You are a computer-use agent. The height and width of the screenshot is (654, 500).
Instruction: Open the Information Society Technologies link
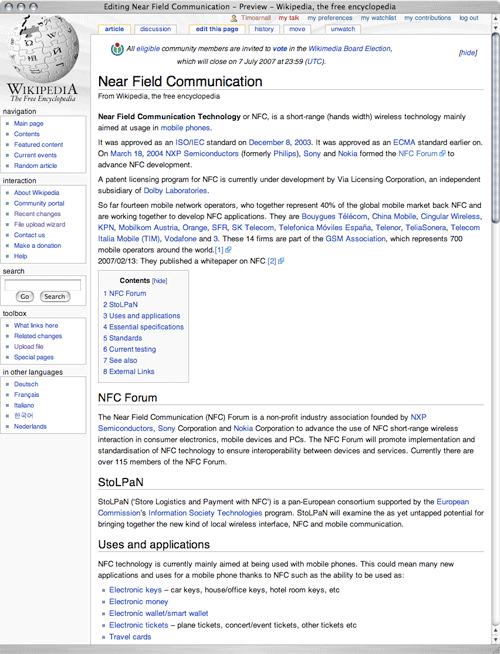coord(205,513)
